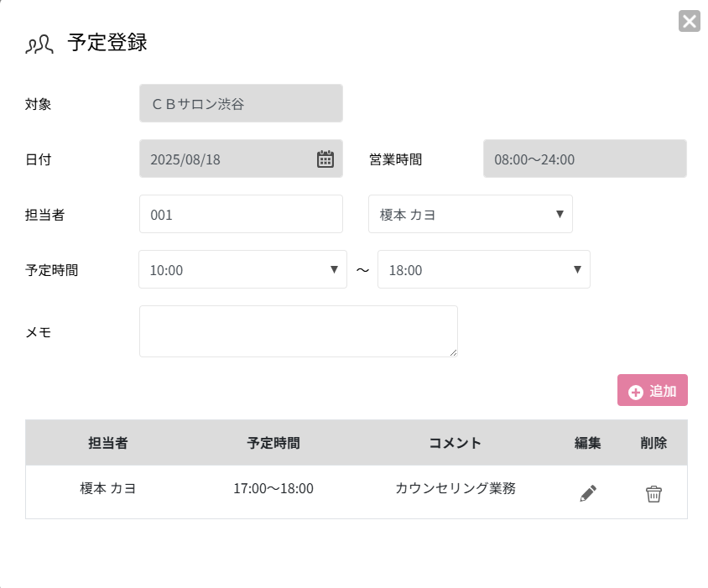Focus the 担当者 code field containing 001

(241, 214)
